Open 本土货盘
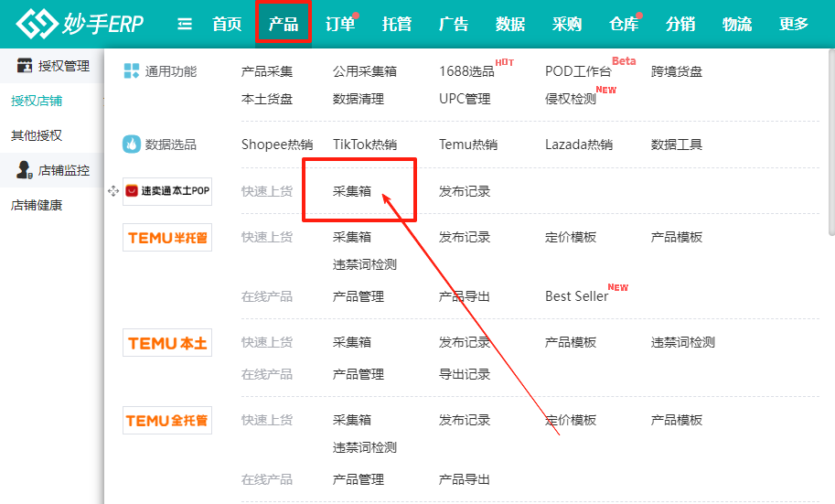835x504 pixels. point(267,99)
